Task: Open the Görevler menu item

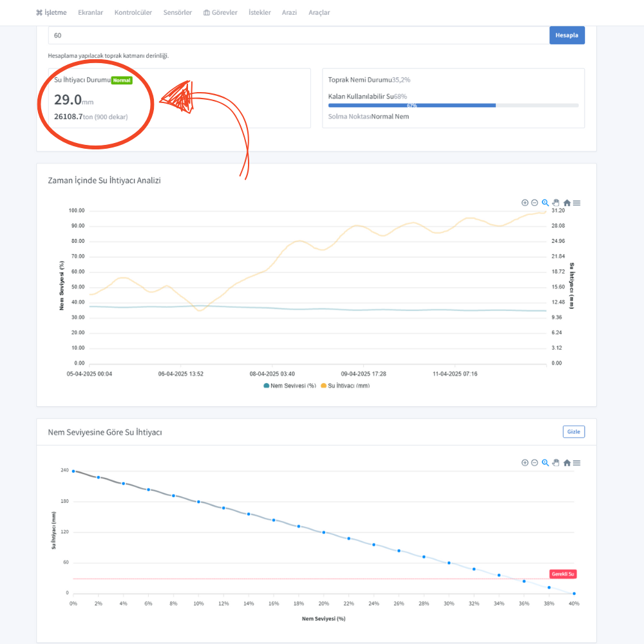Action: [220, 12]
